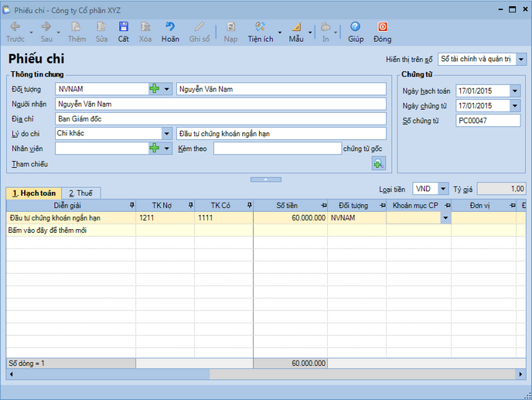Screen dimensions: 532x400
Task: Click the Thêm add-new toolbar icon
Action: (x=77, y=27)
